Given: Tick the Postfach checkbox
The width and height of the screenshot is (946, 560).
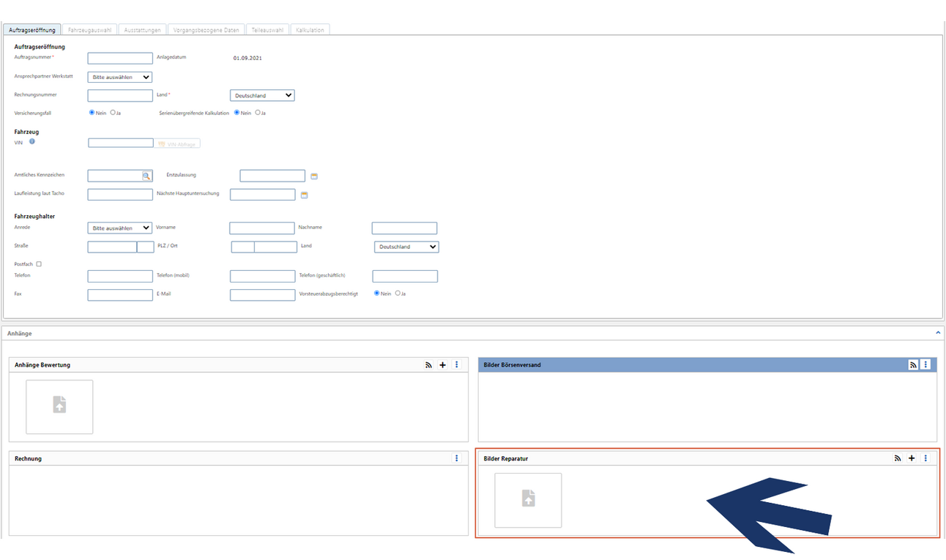Looking at the screenshot, I should [39, 264].
